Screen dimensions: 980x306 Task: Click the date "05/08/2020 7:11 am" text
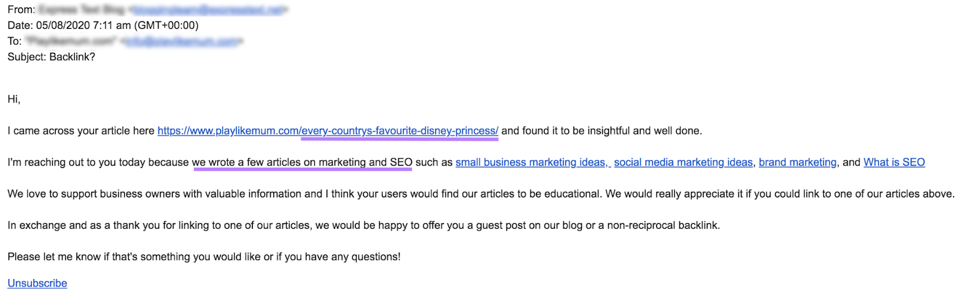83,26
